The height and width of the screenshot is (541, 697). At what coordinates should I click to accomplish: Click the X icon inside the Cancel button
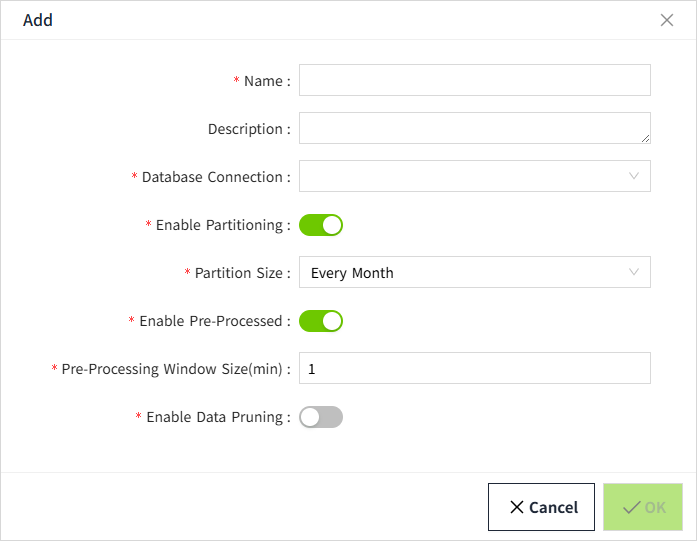coord(516,507)
